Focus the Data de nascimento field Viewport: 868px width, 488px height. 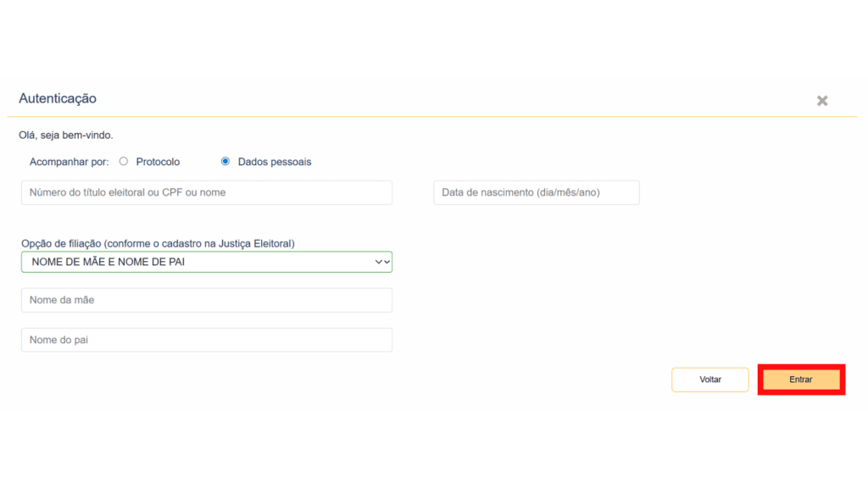tap(537, 192)
